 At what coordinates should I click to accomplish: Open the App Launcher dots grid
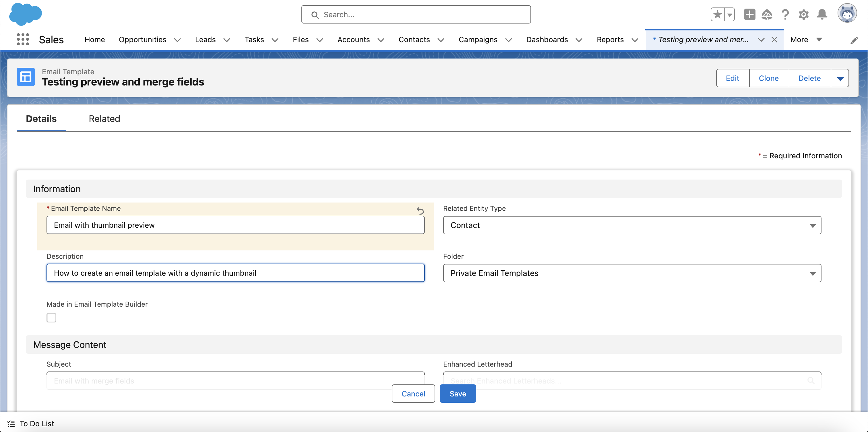click(x=23, y=39)
